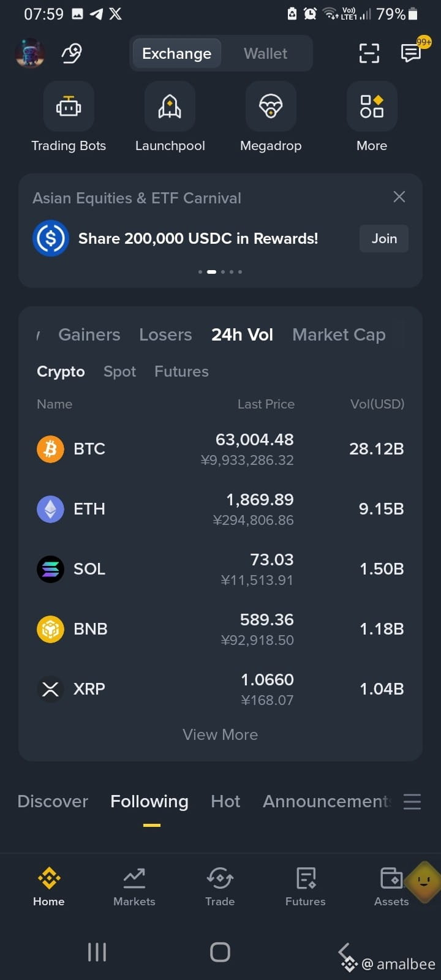Open the Megadrop parachute icon

[271, 107]
